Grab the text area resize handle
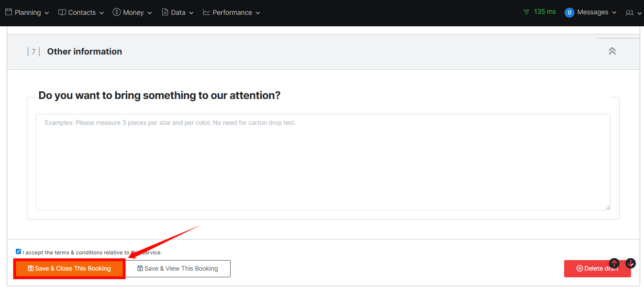The image size is (644, 295). coord(608,208)
